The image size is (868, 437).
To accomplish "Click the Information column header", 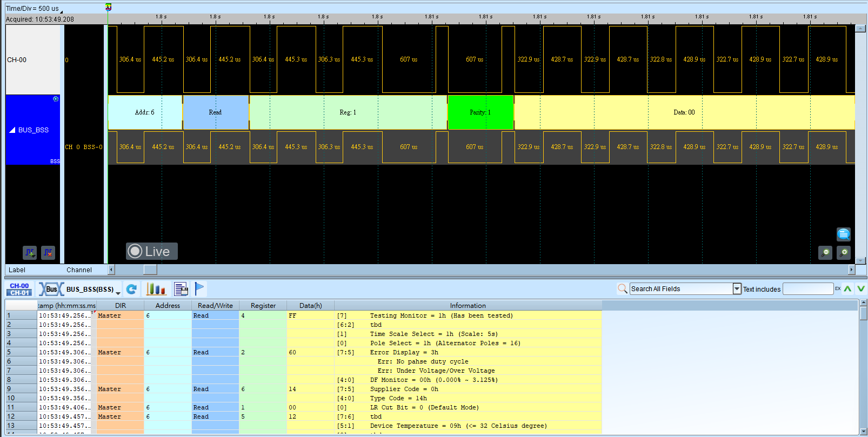I will click(468, 305).
